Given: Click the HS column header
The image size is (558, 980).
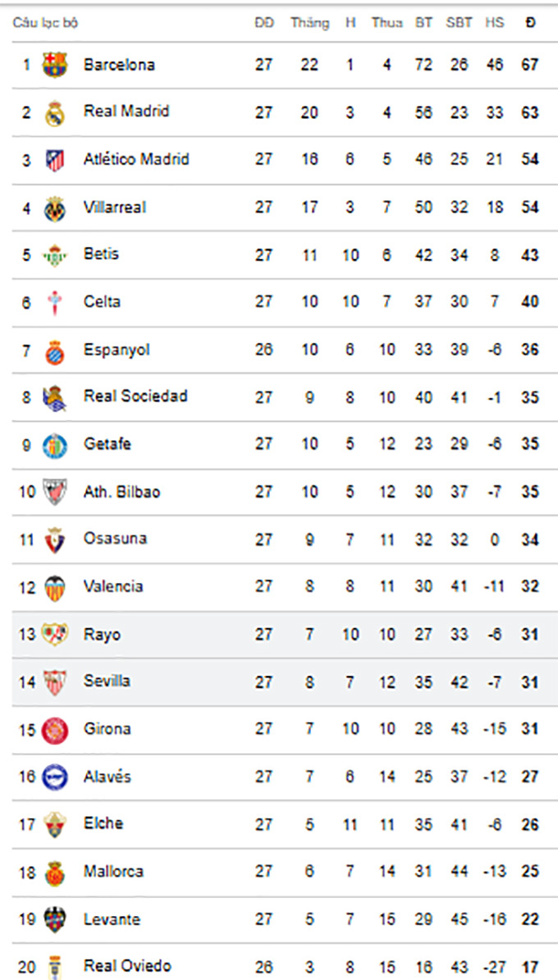Looking at the screenshot, I should (494, 23).
